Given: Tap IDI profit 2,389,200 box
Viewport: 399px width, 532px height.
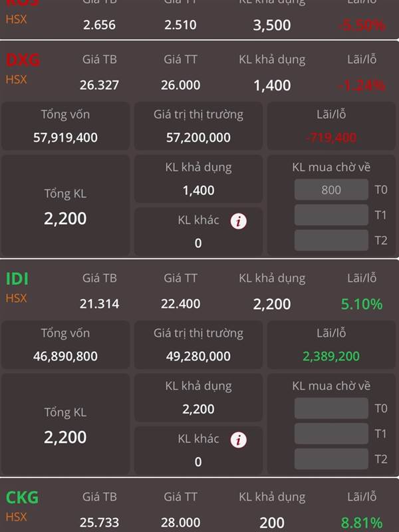Looking at the screenshot, I should [331, 344].
